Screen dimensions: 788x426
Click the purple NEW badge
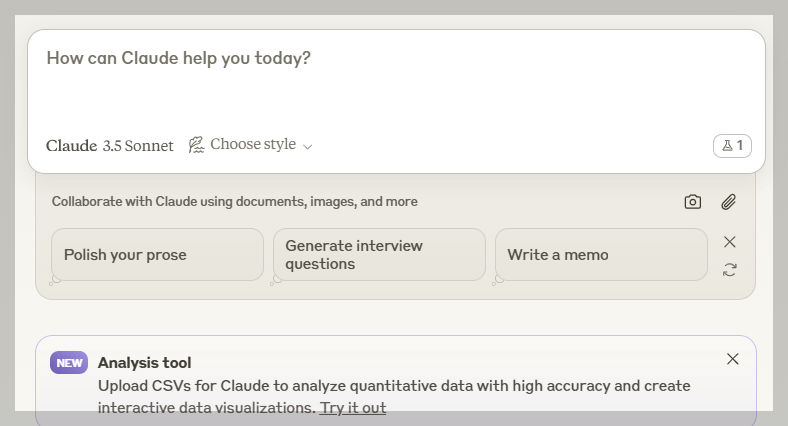(x=69, y=363)
